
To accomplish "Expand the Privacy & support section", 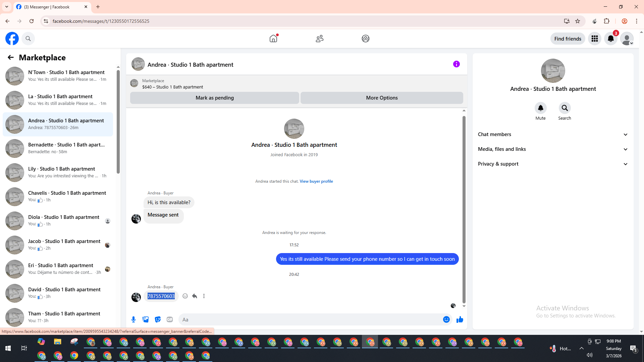I will (553, 164).
